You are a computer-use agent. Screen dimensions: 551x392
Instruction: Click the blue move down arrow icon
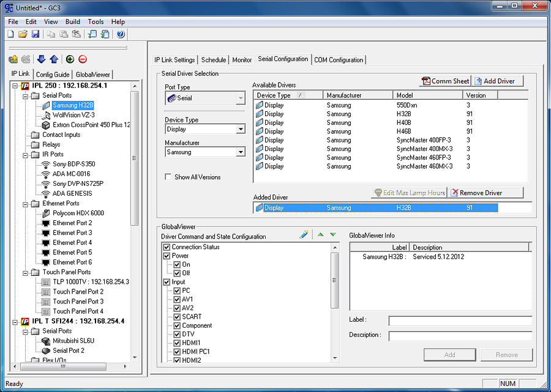[41, 59]
